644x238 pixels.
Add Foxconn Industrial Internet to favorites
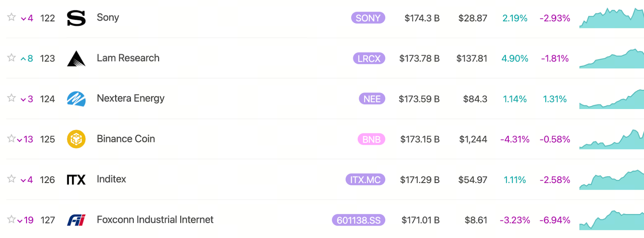[11, 219]
